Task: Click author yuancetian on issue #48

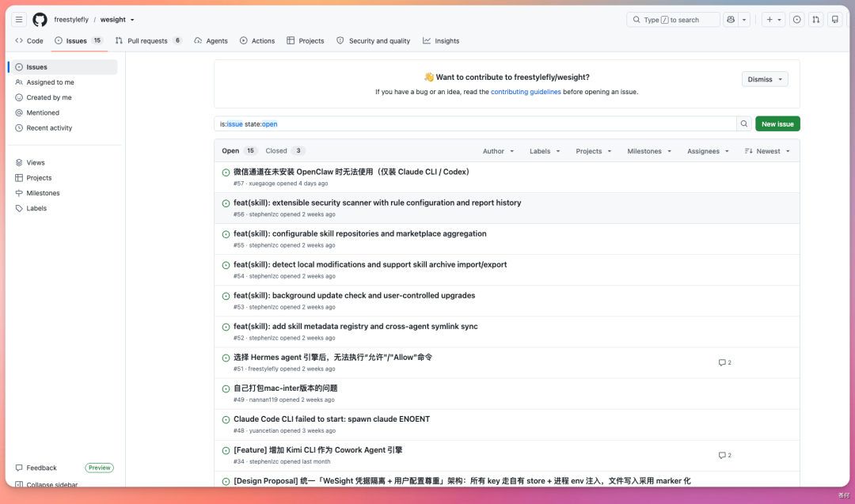Action: point(264,431)
